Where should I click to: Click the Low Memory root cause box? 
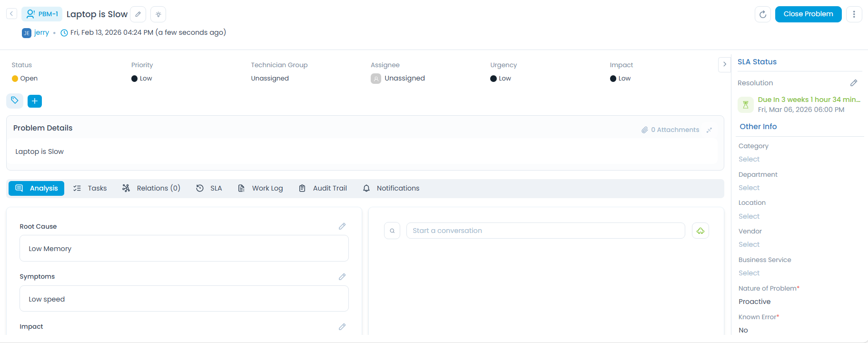184,248
